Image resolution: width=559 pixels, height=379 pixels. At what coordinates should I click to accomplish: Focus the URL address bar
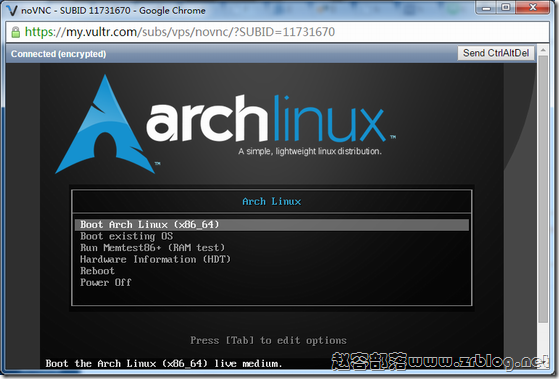(x=277, y=32)
